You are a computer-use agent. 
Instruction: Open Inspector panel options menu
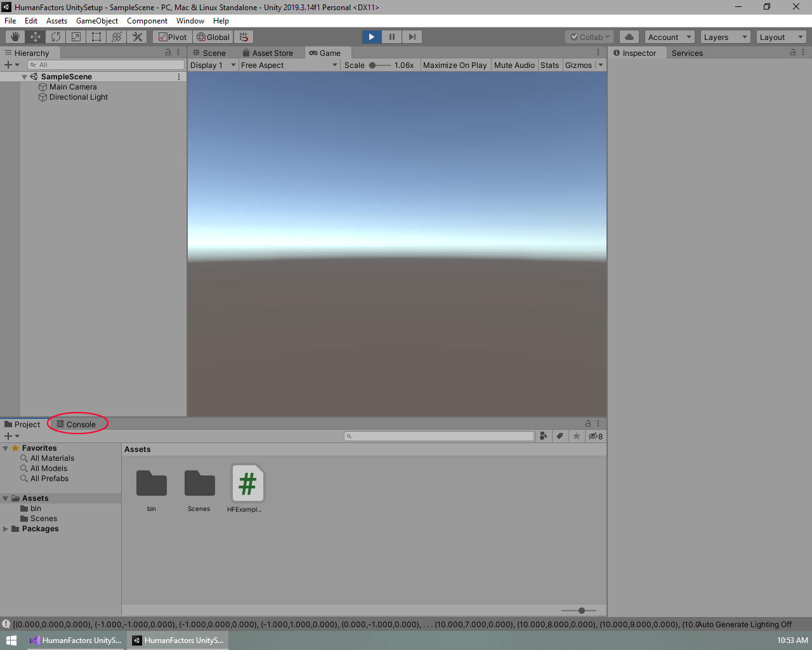tap(803, 53)
